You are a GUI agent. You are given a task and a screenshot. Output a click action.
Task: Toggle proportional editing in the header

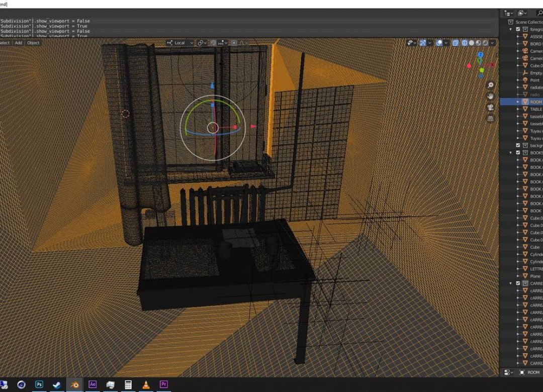234,43
